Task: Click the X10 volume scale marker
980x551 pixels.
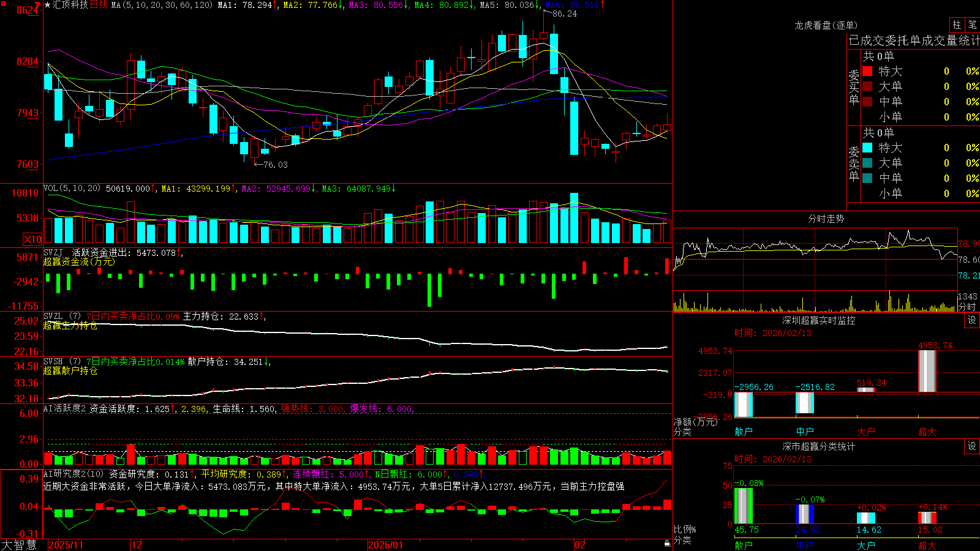Action: (x=32, y=239)
